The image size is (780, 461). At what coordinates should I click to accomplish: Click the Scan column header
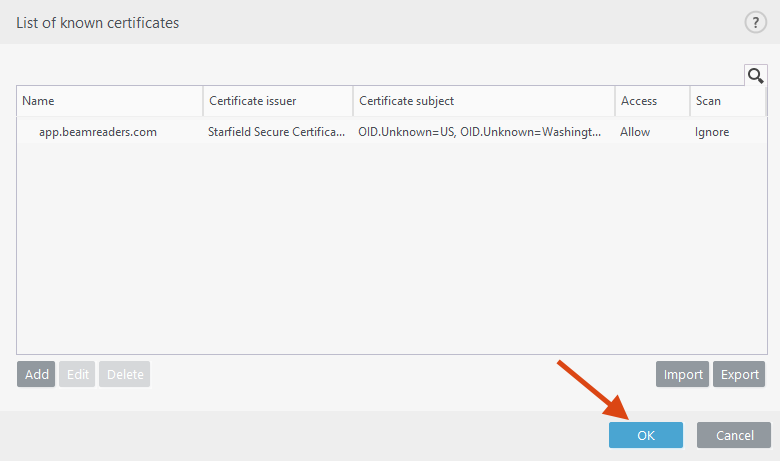point(727,101)
